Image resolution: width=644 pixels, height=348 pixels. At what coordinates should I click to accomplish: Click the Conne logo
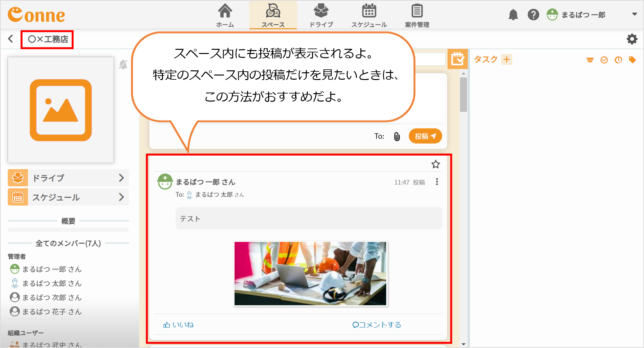click(x=36, y=15)
